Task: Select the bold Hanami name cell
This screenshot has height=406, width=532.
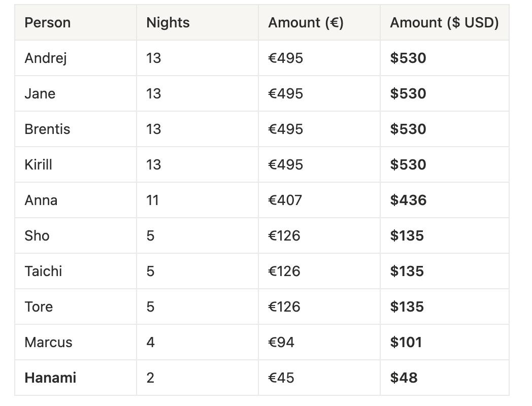Action: click(50, 378)
